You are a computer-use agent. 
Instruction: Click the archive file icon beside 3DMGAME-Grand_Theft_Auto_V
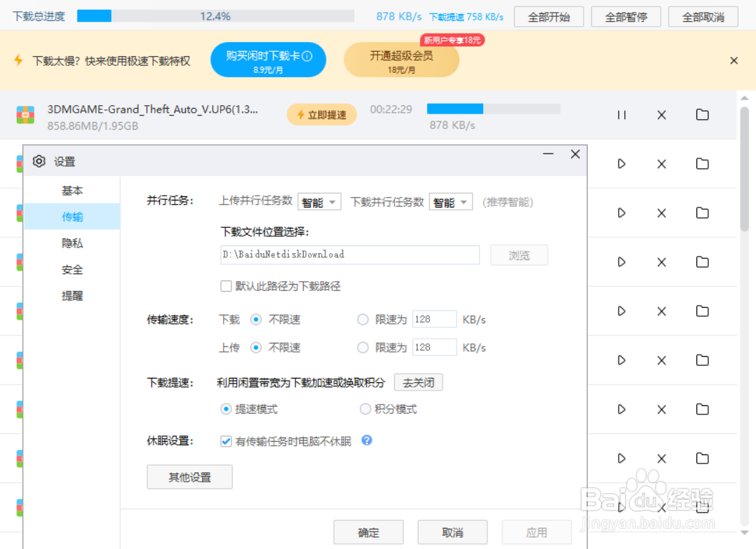[25, 115]
